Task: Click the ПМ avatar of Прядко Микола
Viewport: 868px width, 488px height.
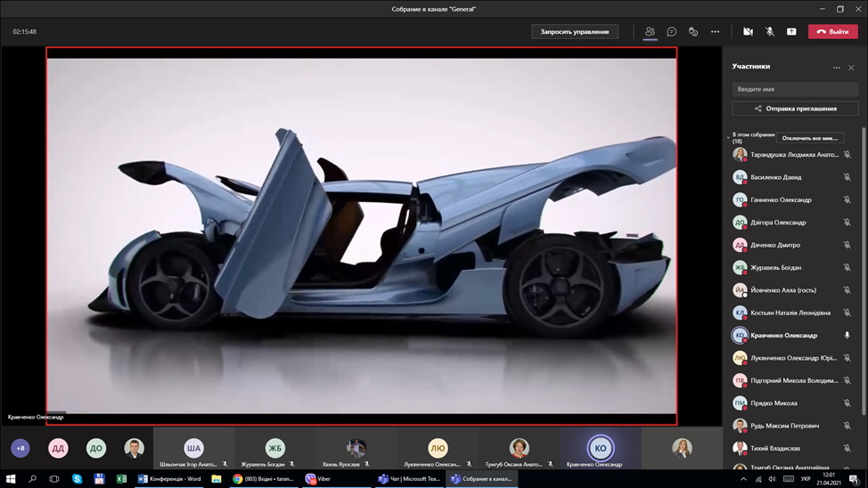Action: (740, 403)
